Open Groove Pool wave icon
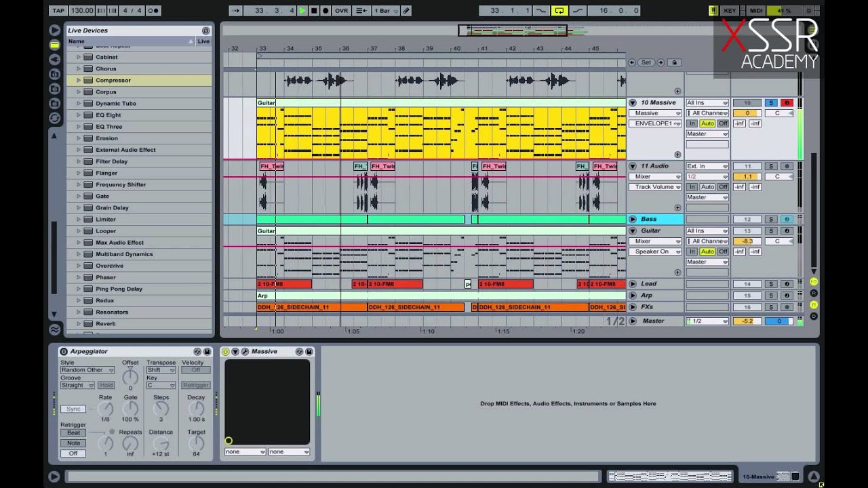The width and height of the screenshot is (868, 488). pyautogui.click(x=54, y=330)
